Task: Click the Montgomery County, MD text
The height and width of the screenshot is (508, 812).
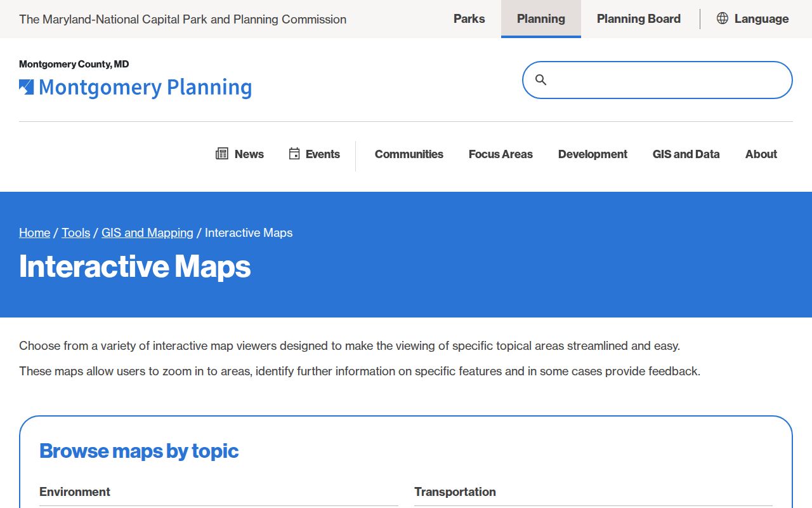Action: coord(74,64)
